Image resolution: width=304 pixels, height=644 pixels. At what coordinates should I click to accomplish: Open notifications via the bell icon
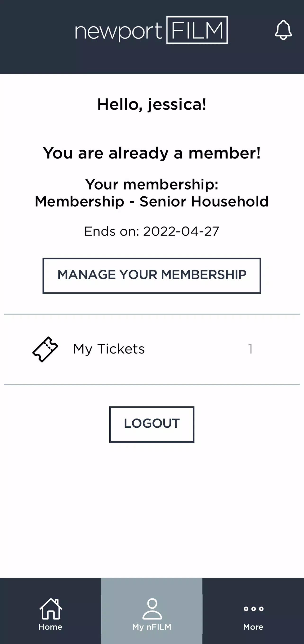click(283, 30)
